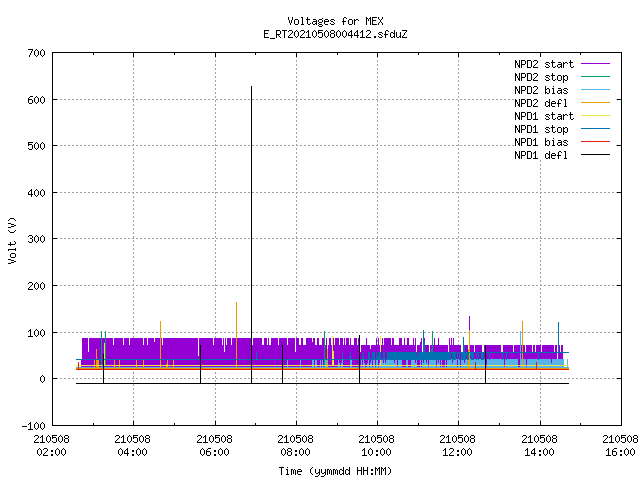Click the NPD2 bias legend label

pyautogui.click(x=541, y=90)
